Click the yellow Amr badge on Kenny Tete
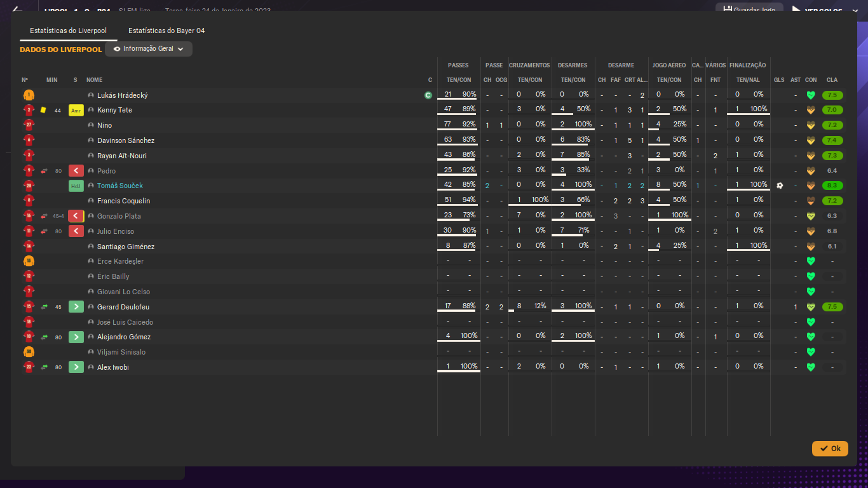 76,111
